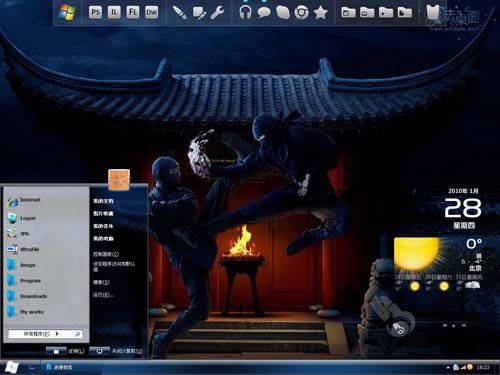This screenshot has width=500, height=375.
Task: Open the Program folder in the Start menu
Action: (x=24, y=281)
